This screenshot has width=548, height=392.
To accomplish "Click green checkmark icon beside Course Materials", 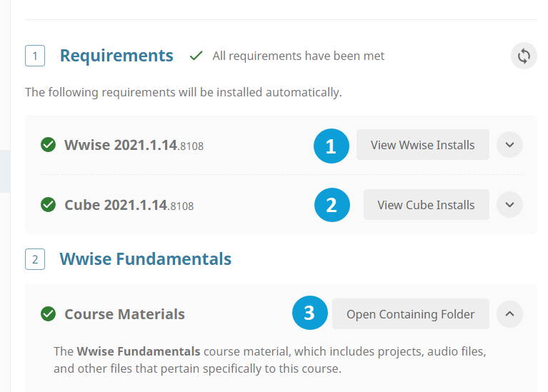I will click(49, 313).
